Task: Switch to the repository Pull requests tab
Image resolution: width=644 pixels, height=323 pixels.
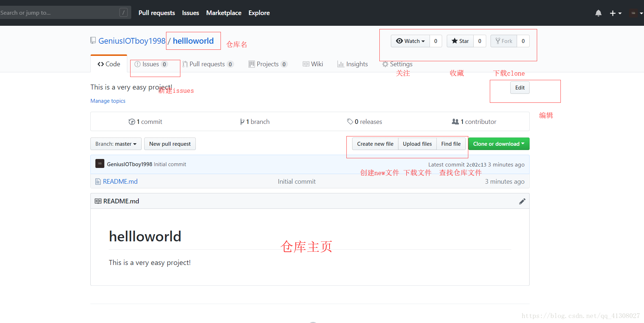Action: click(x=208, y=64)
